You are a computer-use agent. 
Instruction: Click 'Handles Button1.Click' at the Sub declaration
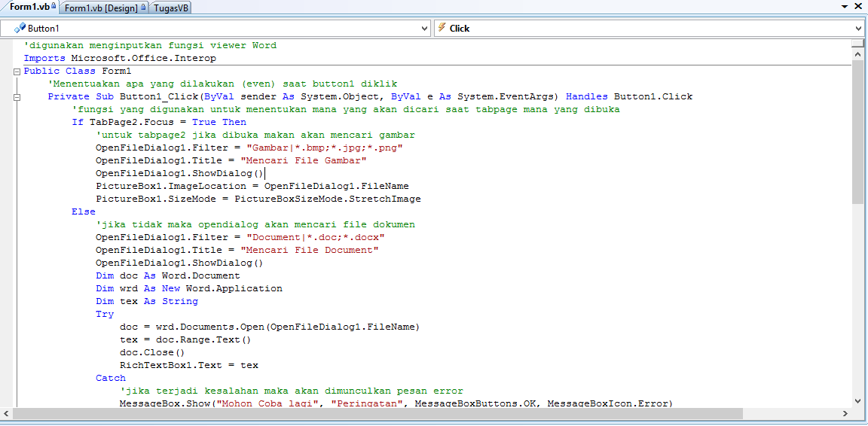(629, 97)
